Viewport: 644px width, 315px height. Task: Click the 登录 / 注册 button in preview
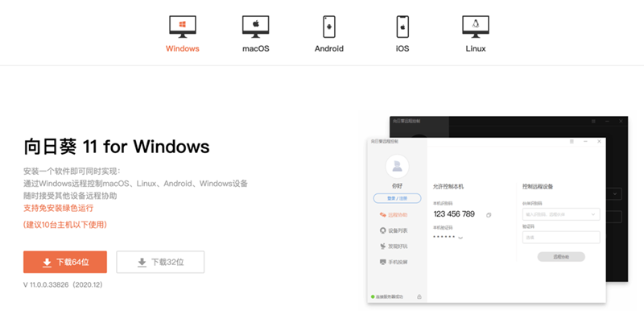(397, 198)
